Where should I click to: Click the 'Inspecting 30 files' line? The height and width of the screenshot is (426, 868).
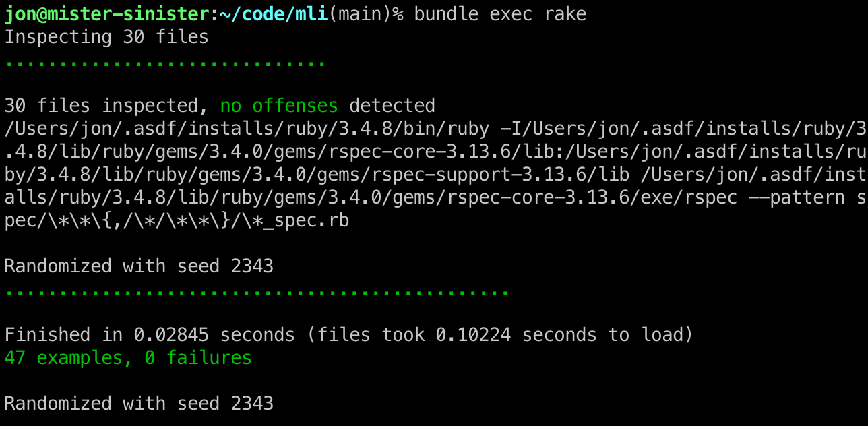click(x=106, y=37)
